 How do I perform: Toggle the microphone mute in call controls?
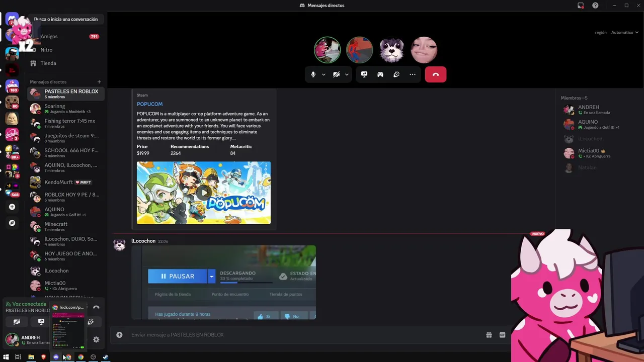click(313, 74)
